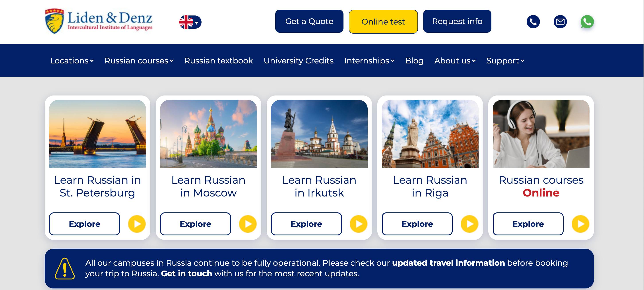Explore Learn Russian in Irkutsk
This screenshot has height=290, width=644.
306,224
